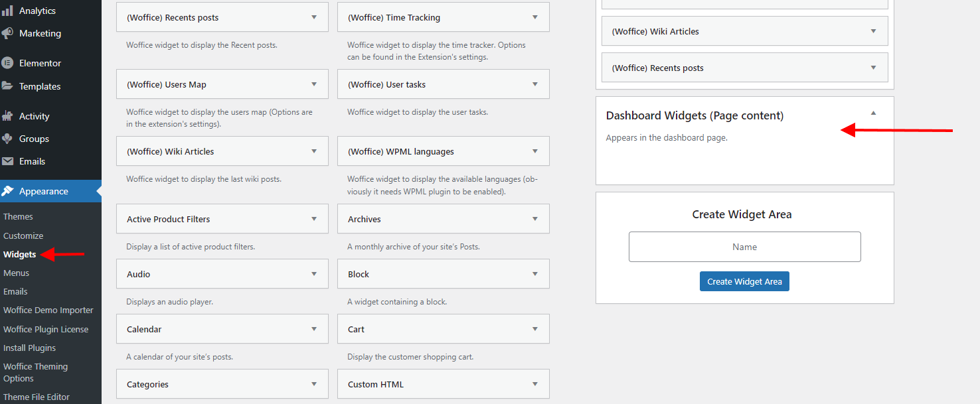
Task: Click the Activity sidebar icon
Action: pos(7,116)
